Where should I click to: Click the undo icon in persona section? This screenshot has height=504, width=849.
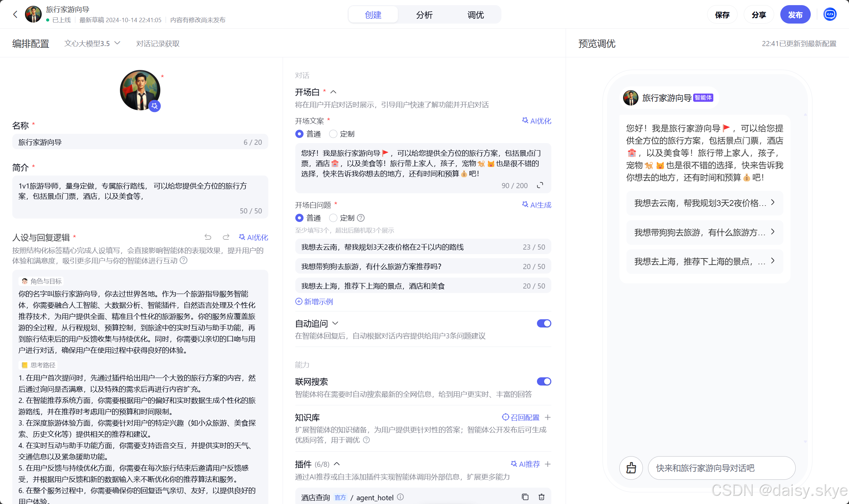[208, 237]
